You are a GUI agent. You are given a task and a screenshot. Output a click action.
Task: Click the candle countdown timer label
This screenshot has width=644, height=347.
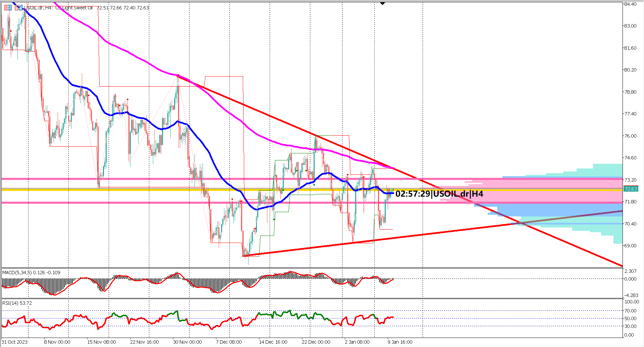[x=439, y=194]
